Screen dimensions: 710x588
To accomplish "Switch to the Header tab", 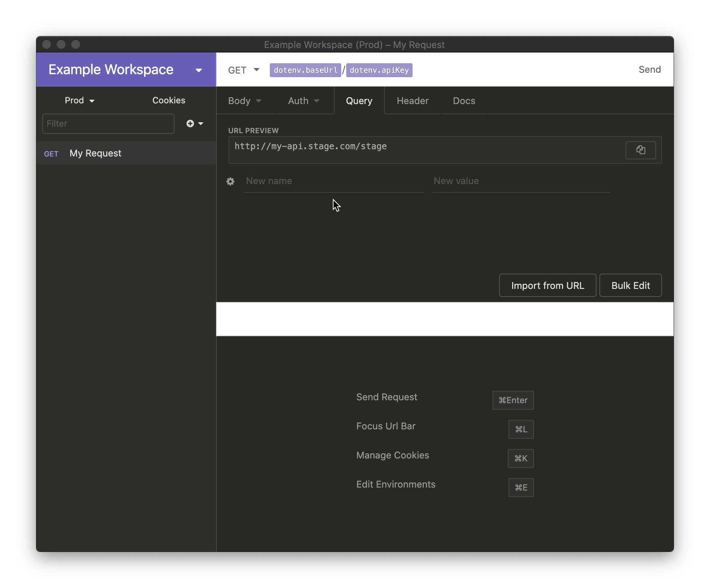I will click(412, 101).
